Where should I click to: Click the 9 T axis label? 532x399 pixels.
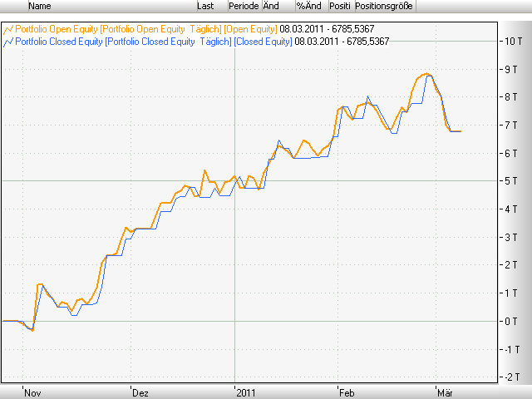(511, 70)
